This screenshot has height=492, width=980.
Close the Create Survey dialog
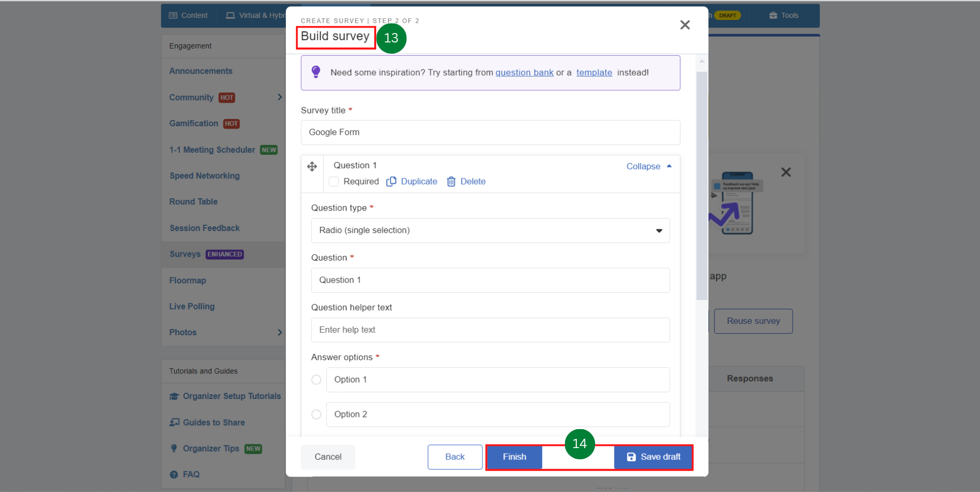[685, 25]
